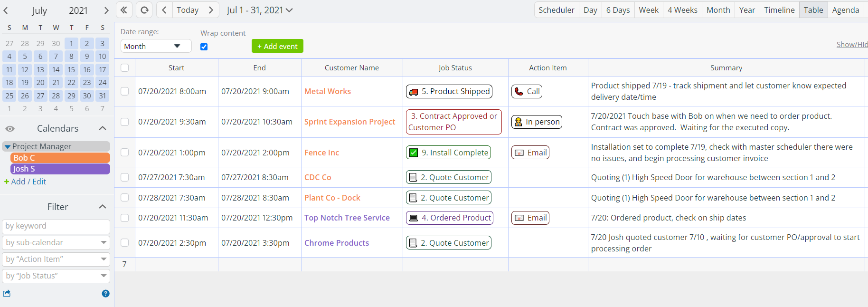
Task: Select the Fence Inc row checkbox
Action: (125, 152)
